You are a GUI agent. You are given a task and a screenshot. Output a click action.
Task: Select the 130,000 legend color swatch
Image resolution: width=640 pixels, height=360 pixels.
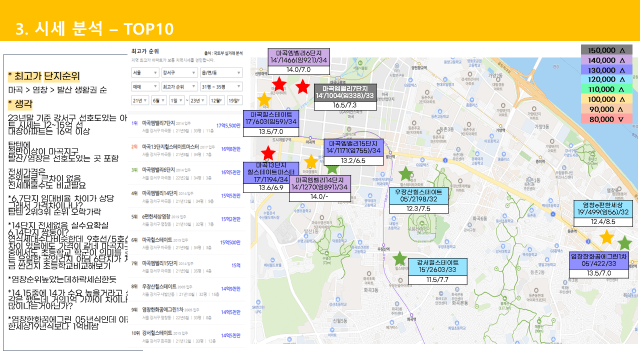point(607,70)
